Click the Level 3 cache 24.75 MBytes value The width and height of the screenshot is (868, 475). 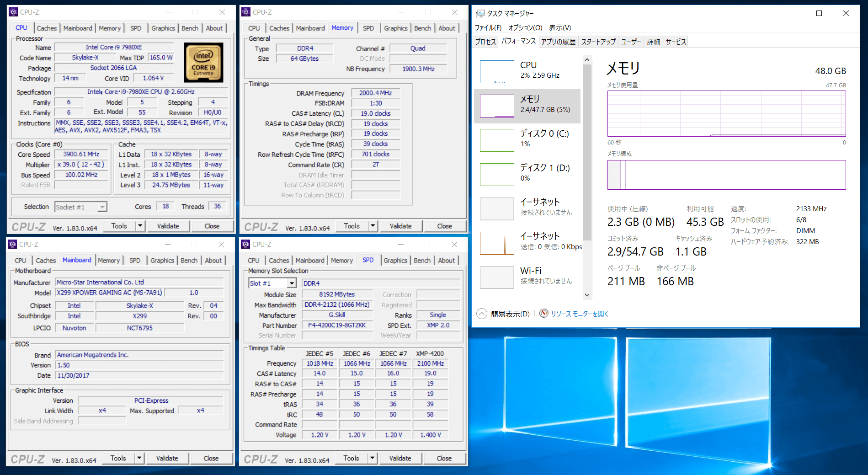tap(171, 185)
